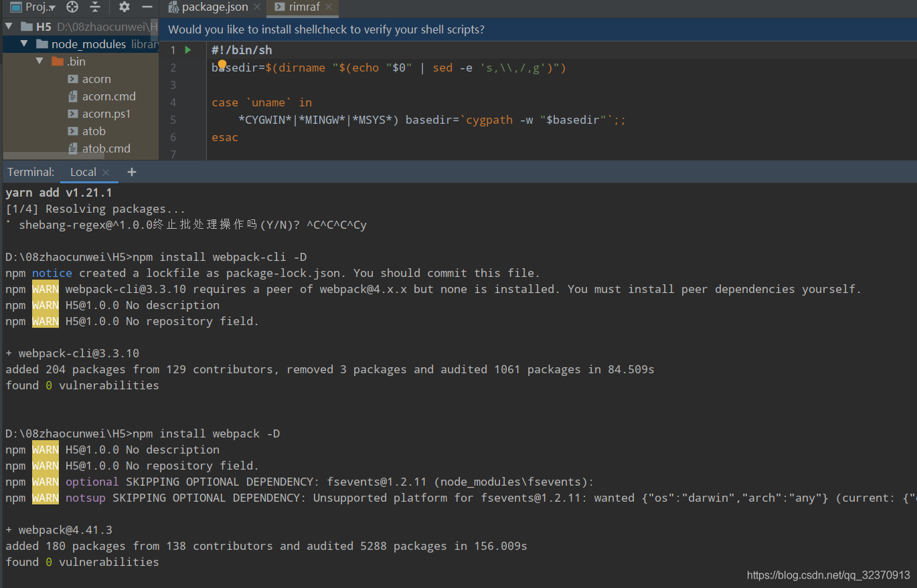The width and height of the screenshot is (917, 588).
Task: Click the 'yarn add v1.21.1' line
Action: [x=59, y=193]
